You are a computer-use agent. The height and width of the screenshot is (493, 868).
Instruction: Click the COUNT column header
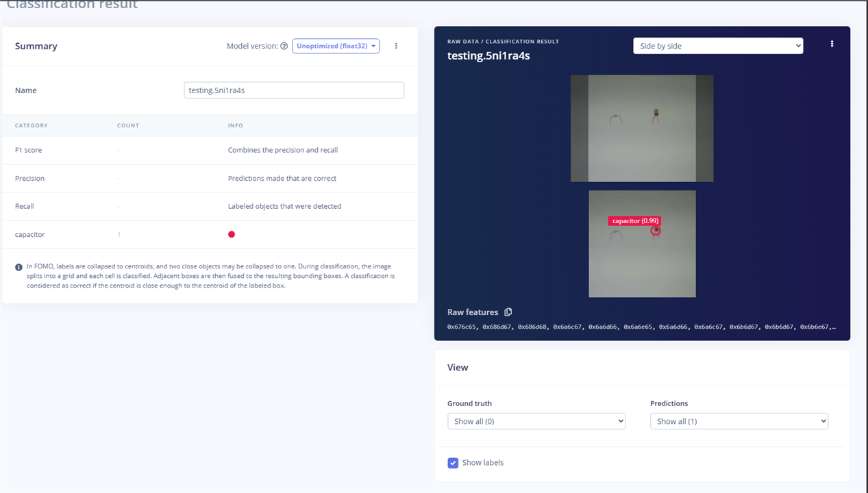click(128, 125)
